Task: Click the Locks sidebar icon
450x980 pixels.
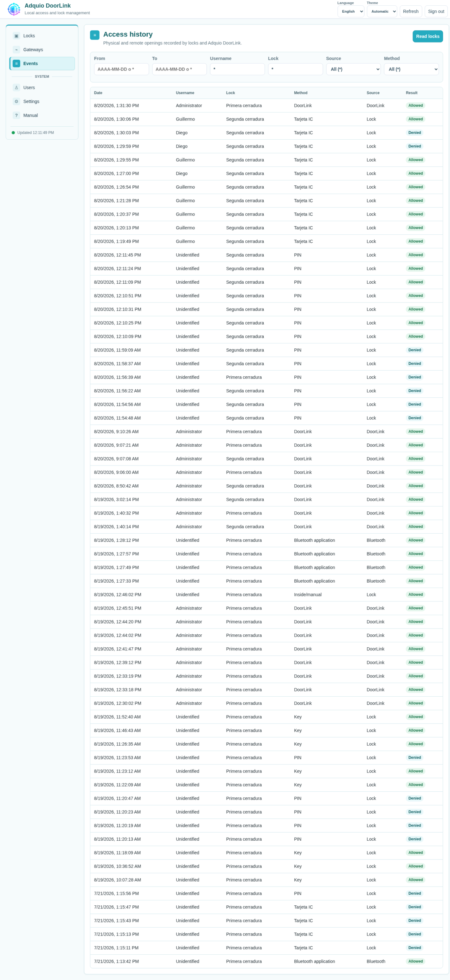Action: coord(16,36)
